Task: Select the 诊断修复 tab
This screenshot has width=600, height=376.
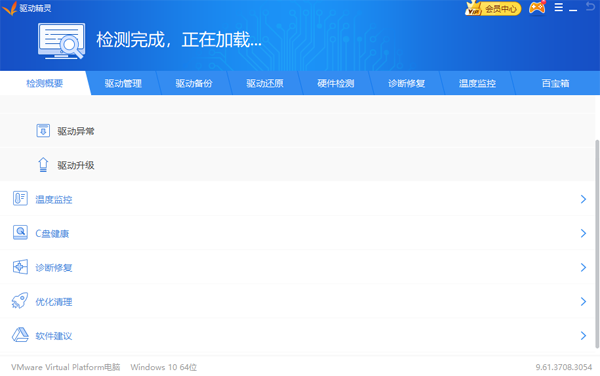Action: click(406, 83)
